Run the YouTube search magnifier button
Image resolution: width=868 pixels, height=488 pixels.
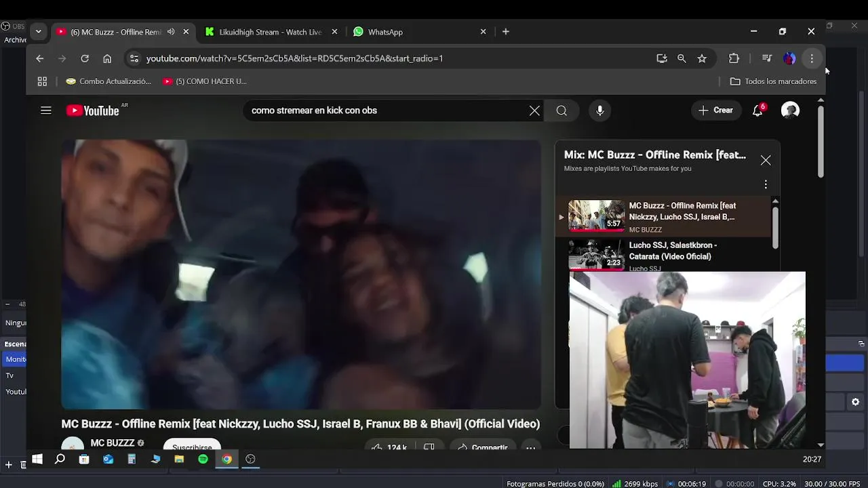561,110
